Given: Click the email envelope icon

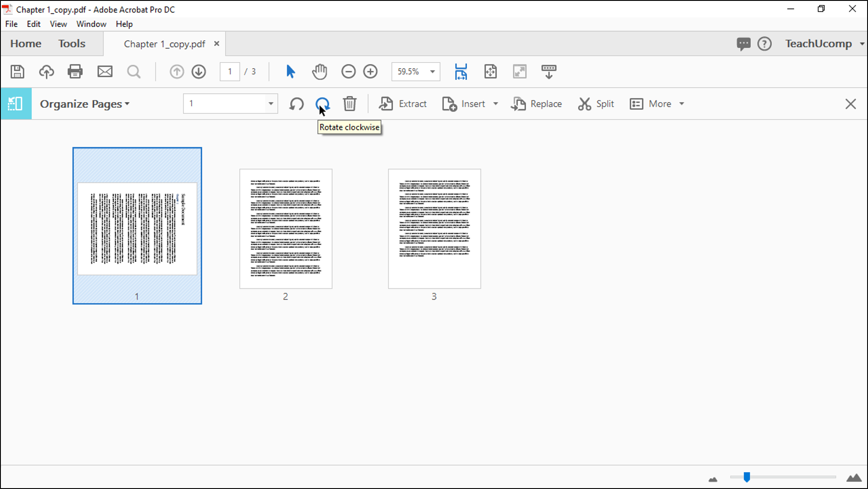Looking at the screenshot, I should (105, 72).
